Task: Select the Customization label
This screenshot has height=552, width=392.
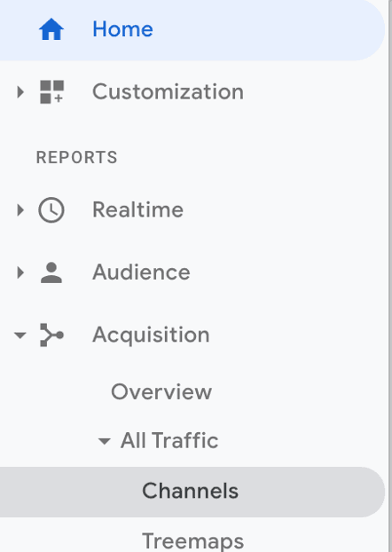Action: tap(168, 92)
